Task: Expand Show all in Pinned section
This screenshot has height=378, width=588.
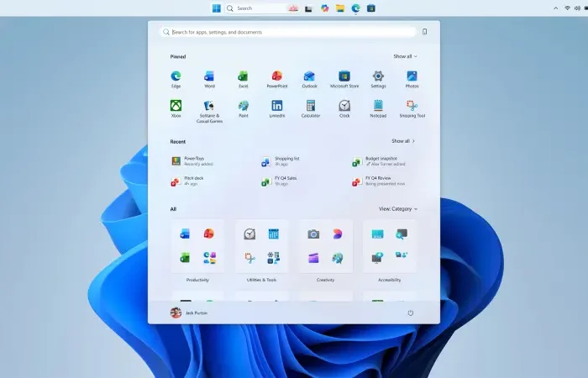Action: [405, 56]
